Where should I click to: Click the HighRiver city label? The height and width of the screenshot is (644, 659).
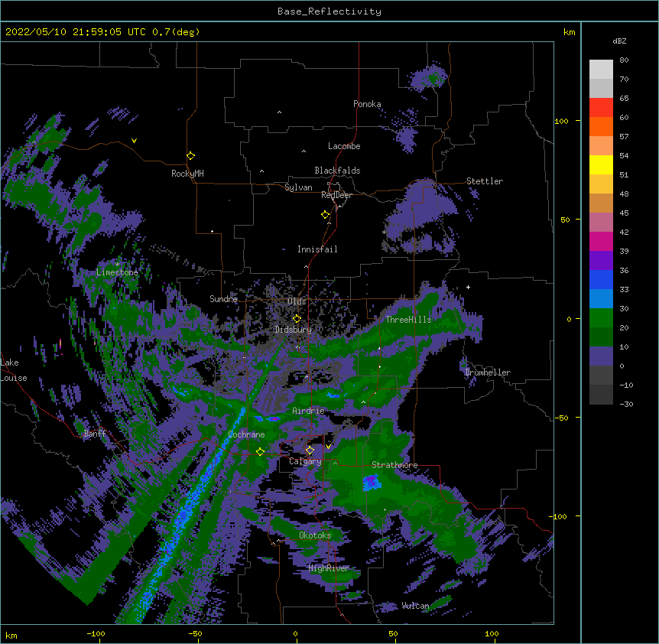point(329,568)
